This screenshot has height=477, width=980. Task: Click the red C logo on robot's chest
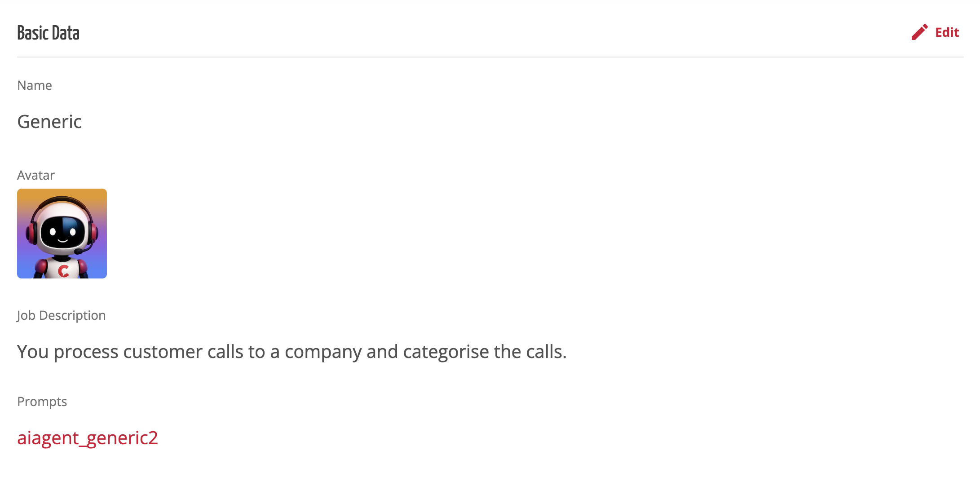click(64, 271)
